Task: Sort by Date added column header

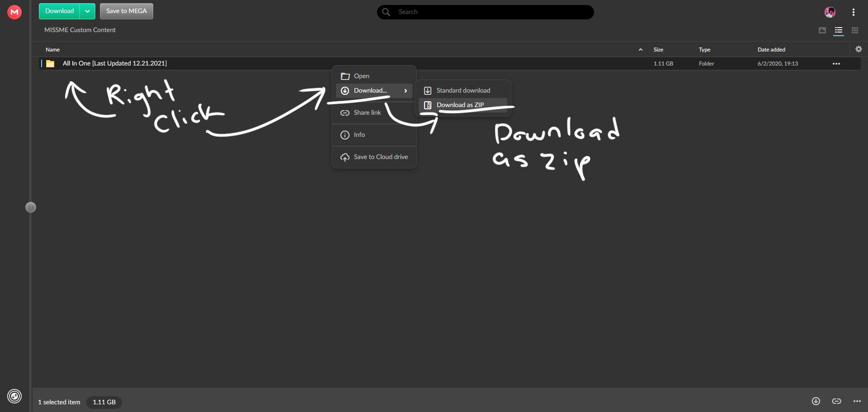Action: pos(771,50)
